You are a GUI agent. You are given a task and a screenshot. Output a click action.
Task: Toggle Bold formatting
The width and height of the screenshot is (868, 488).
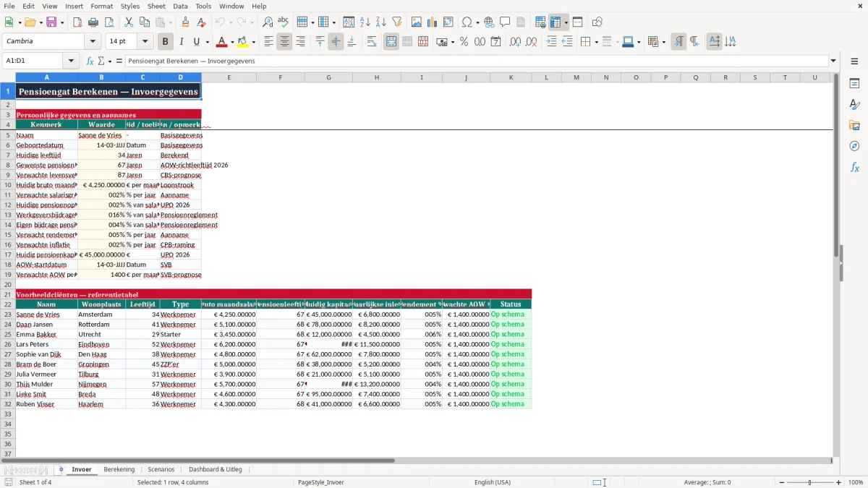click(x=166, y=42)
